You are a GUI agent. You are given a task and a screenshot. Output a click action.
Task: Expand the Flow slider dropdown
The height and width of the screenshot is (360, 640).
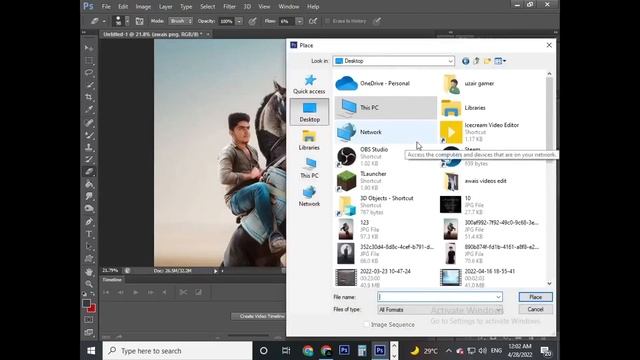299,21
